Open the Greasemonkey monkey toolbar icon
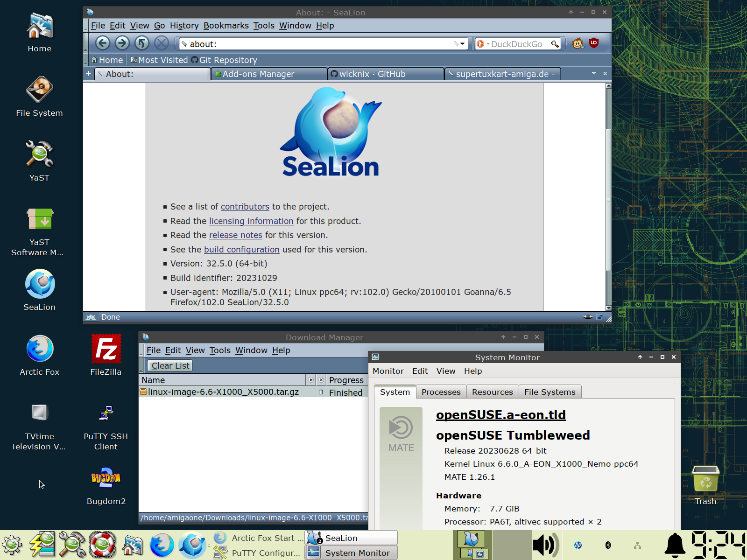This screenshot has height=560, width=747. point(578,43)
